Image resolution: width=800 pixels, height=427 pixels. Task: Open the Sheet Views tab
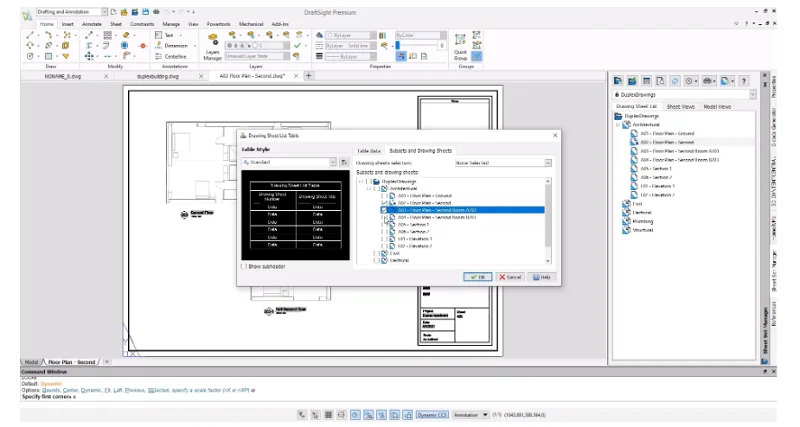[x=680, y=105]
